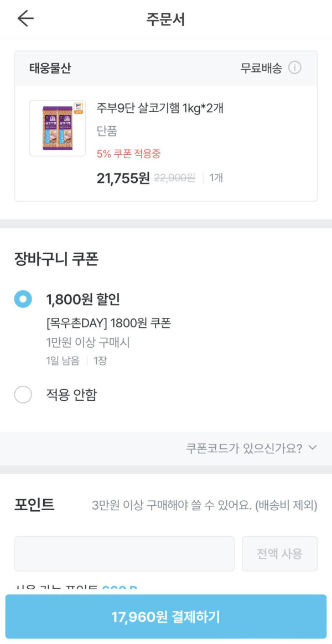Tap the free shipping info icon
The image size is (332, 644).
coord(295,68)
